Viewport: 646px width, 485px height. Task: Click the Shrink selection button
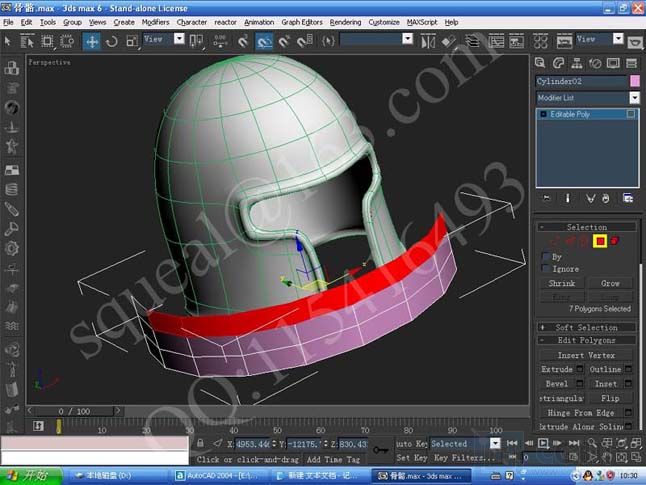[x=562, y=283]
